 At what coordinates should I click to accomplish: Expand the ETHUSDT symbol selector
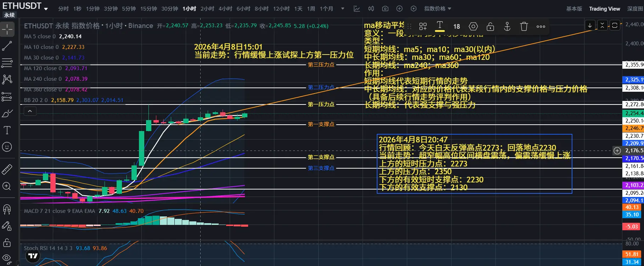click(x=26, y=6)
